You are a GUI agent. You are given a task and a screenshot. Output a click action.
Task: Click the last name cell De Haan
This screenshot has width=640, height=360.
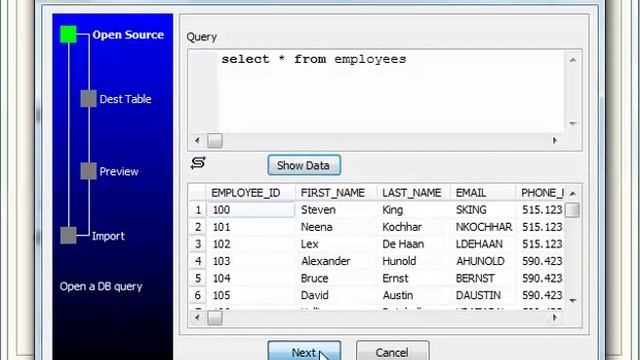pos(414,244)
